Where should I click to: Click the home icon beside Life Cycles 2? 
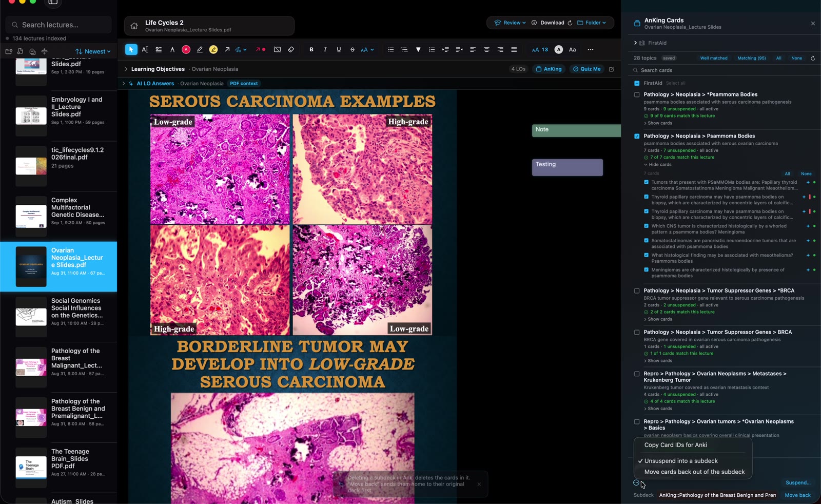[x=134, y=26]
